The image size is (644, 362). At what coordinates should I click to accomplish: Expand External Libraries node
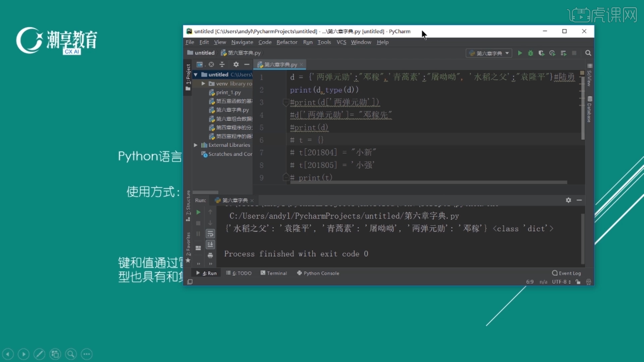(x=196, y=145)
